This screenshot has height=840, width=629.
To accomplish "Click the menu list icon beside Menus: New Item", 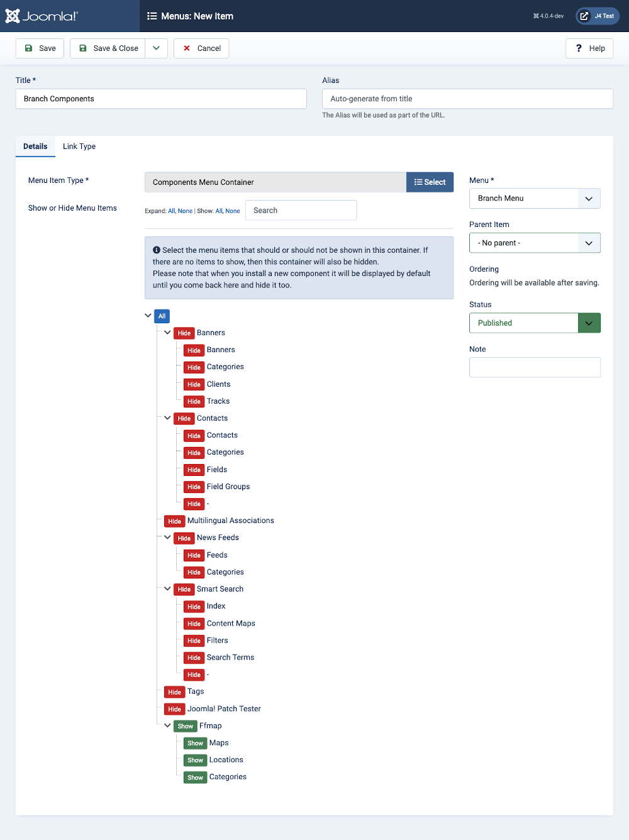I will [152, 16].
